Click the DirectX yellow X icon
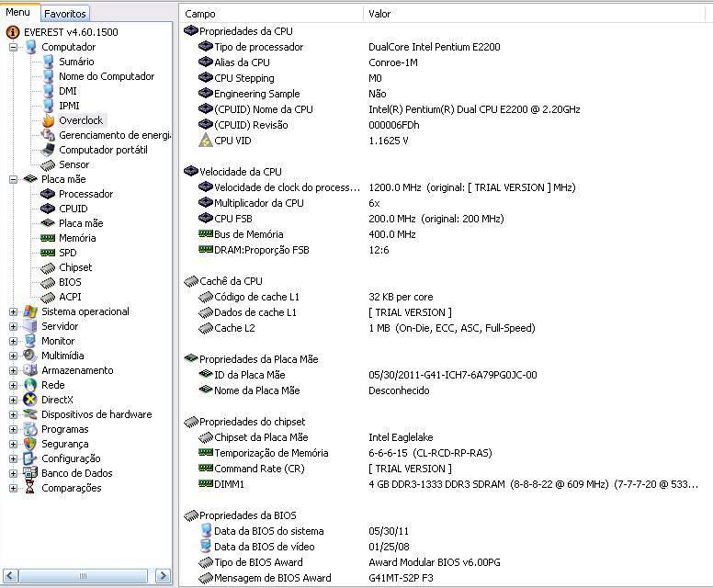713x588 pixels. (x=30, y=400)
